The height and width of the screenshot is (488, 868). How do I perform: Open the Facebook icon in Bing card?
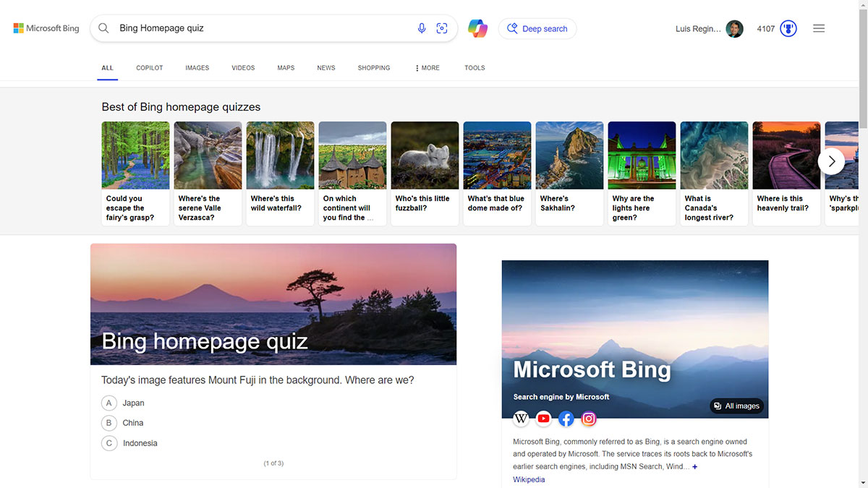566,419
